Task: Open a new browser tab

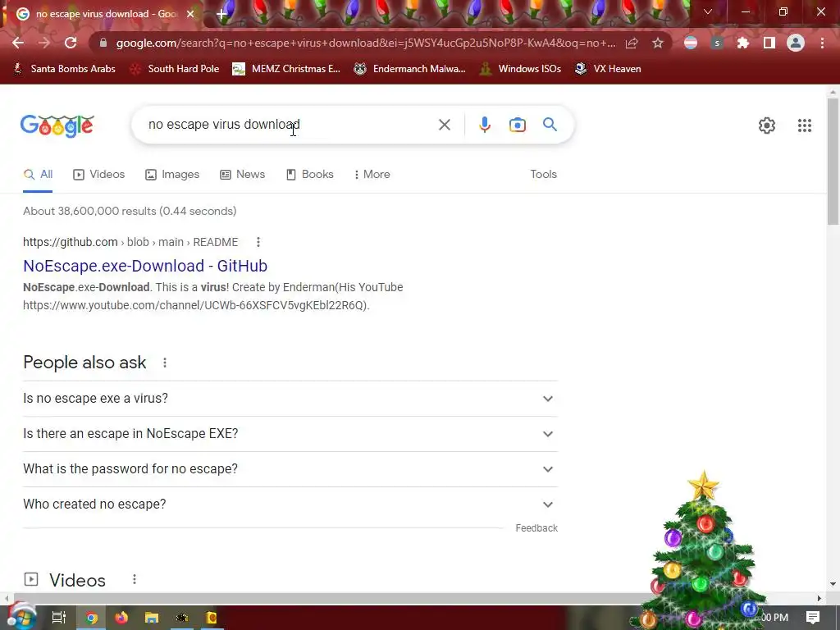Action: [221, 14]
